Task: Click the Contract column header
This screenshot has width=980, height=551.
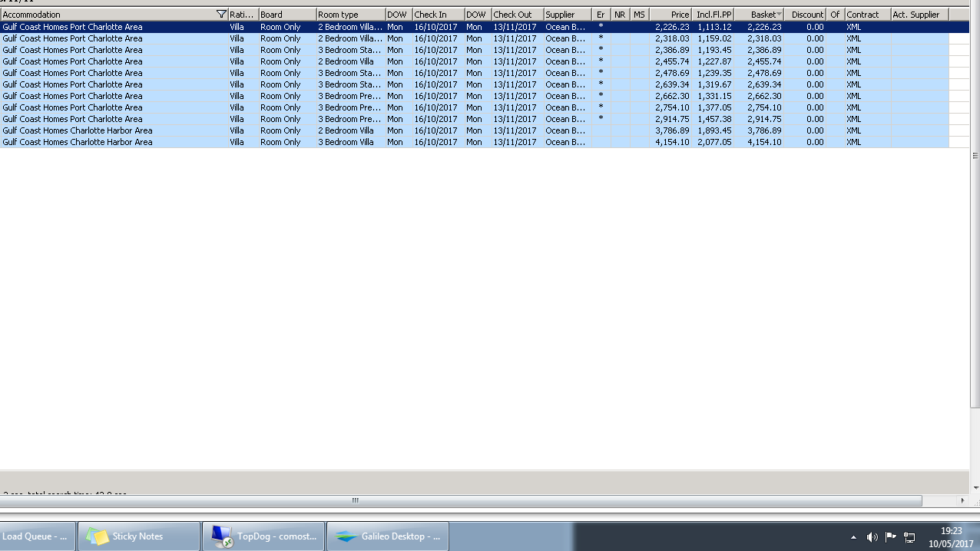Action: [868, 15]
